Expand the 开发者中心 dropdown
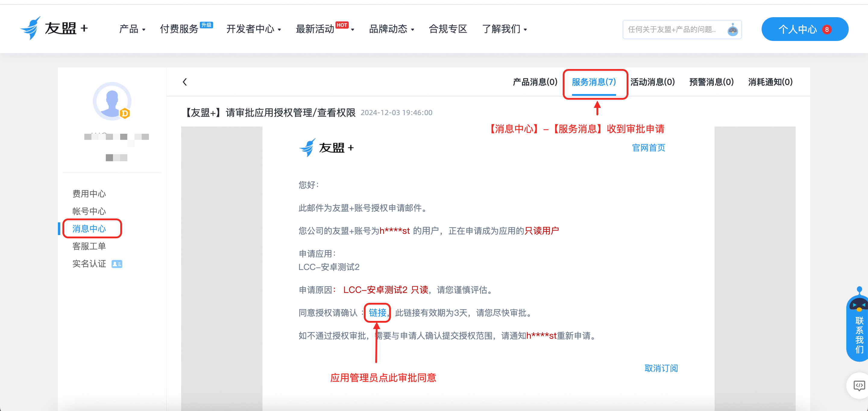The image size is (868, 411). (253, 29)
